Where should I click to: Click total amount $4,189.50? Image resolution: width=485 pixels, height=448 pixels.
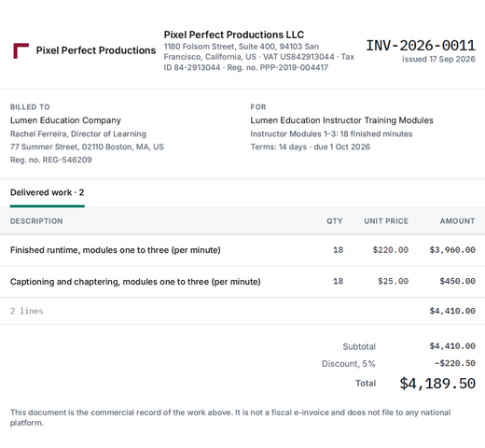tap(437, 384)
